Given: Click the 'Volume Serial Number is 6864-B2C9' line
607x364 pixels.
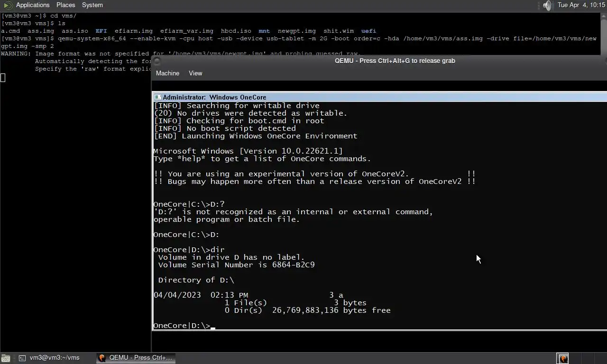Looking at the screenshot, I should [236, 265].
